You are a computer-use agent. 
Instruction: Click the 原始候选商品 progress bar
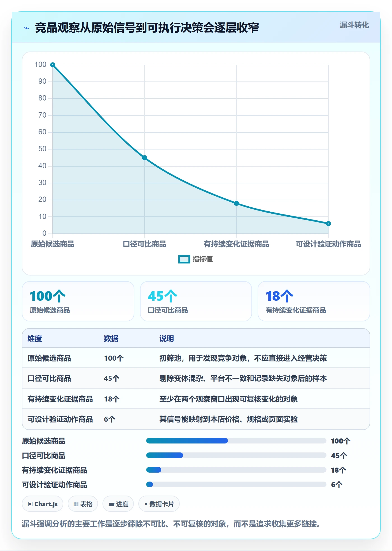tap(236, 441)
